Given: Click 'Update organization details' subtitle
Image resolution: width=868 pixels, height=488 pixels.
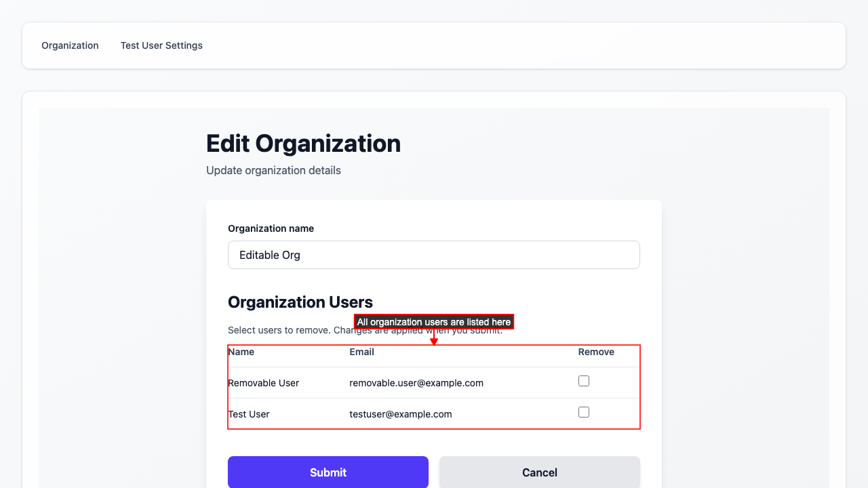Looking at the screenshot, I should [x=273, y=170].
